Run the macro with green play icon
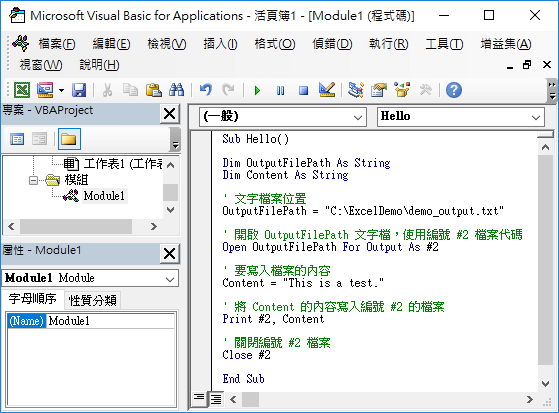Viewport: 559px width, 413px height. (x=257, y=90)
